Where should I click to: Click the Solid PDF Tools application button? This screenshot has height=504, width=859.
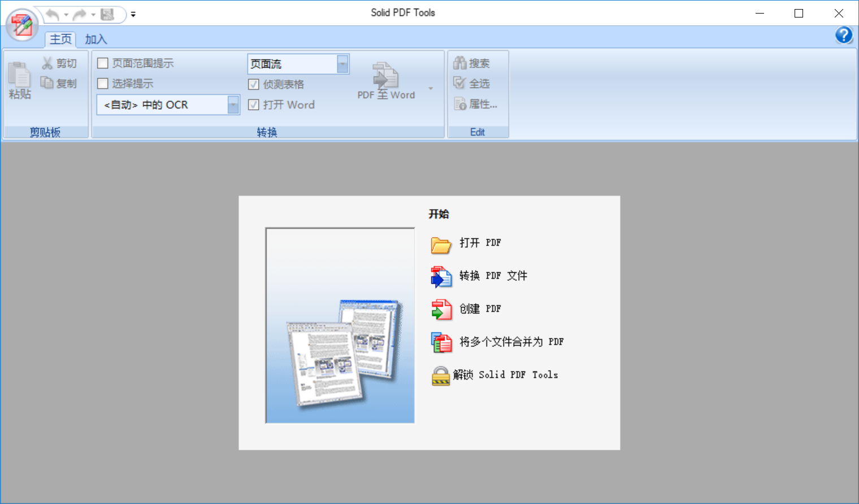[x=22, y=25]
